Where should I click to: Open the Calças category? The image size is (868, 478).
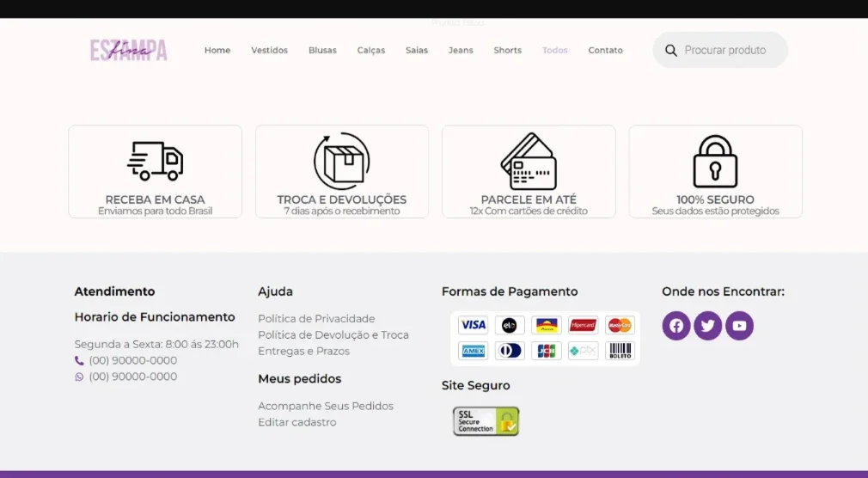(x=371, y=51)
